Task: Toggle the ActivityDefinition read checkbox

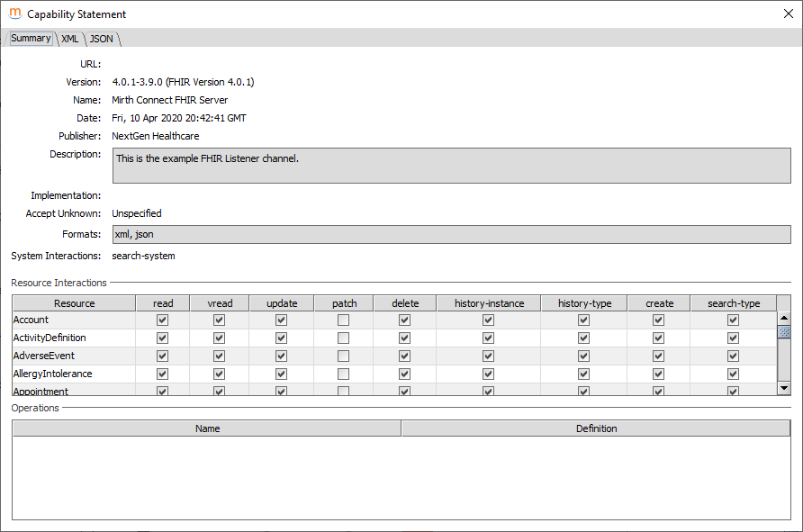Action: click(x=162, y=338)
